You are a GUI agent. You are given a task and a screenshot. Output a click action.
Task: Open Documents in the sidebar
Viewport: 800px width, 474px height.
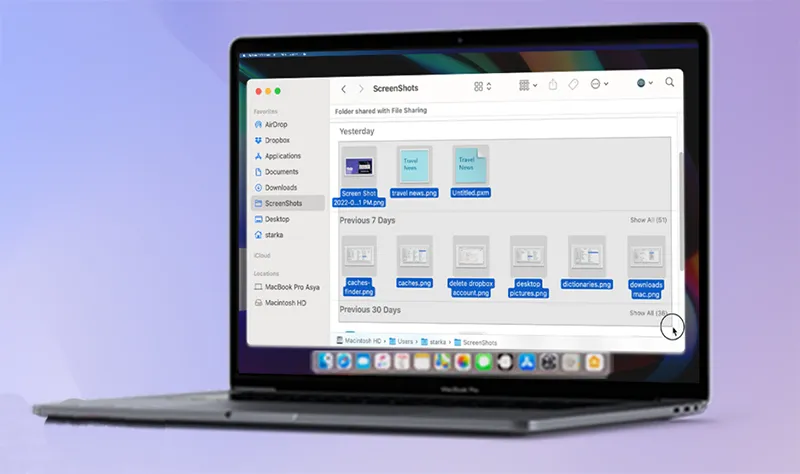pyautogui.click(x=276, y=172)
